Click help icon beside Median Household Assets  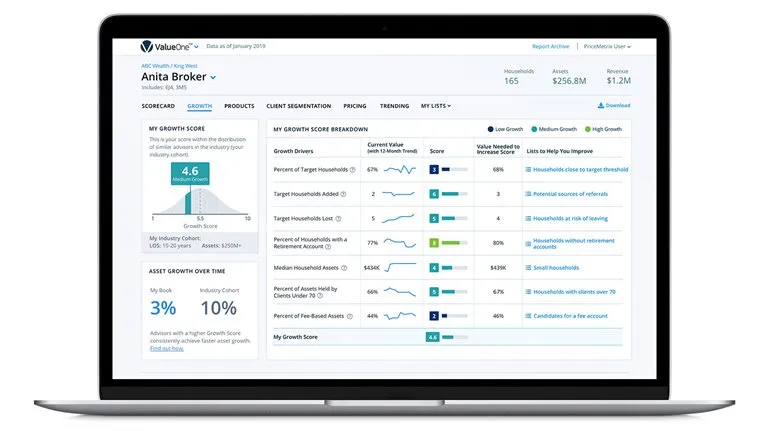(343, 267)
